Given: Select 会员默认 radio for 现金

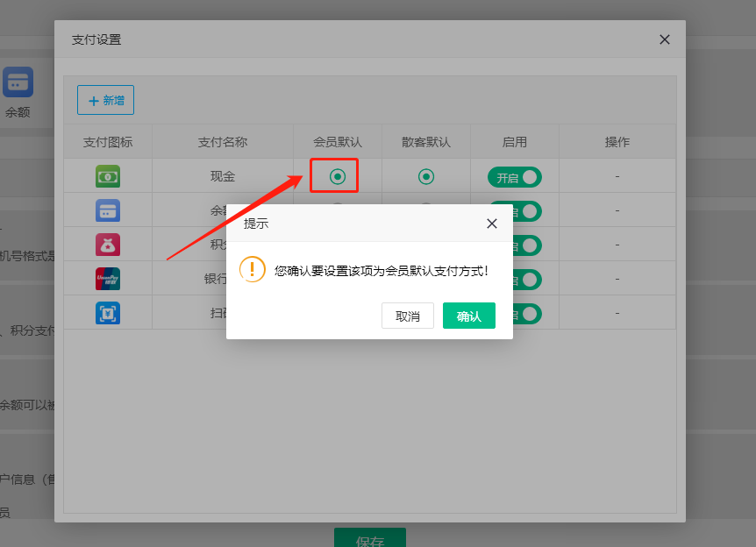Looking at the screenshot, I should pyautogui.click(x=338, y=176).
